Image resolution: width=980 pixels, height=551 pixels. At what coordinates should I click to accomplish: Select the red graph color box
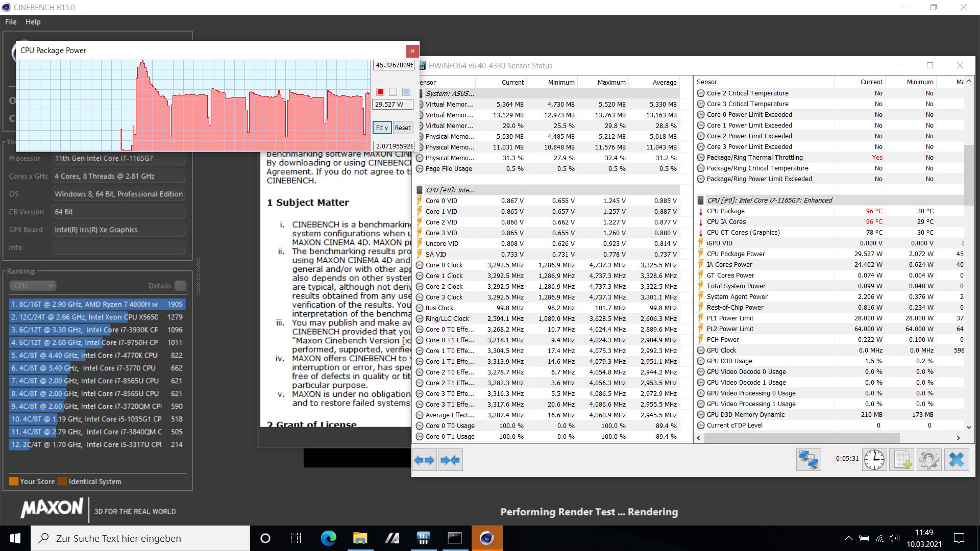[380, 92]
